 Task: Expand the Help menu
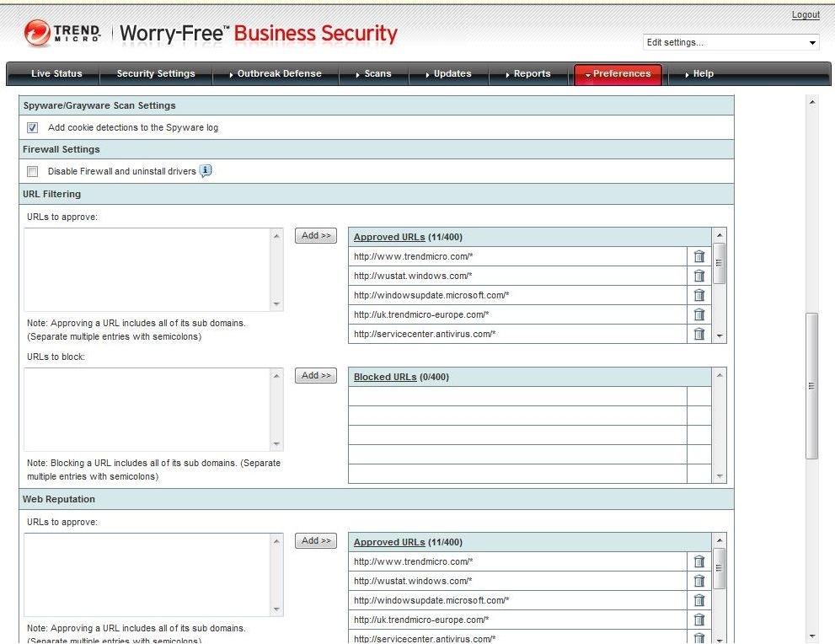[699, 73]
